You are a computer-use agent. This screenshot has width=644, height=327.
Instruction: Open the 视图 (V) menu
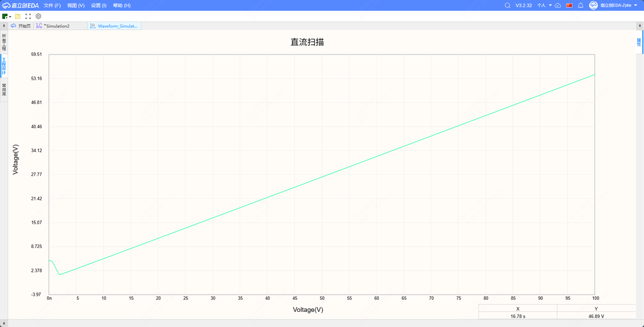pyautogui.click(x=76, y=6)
